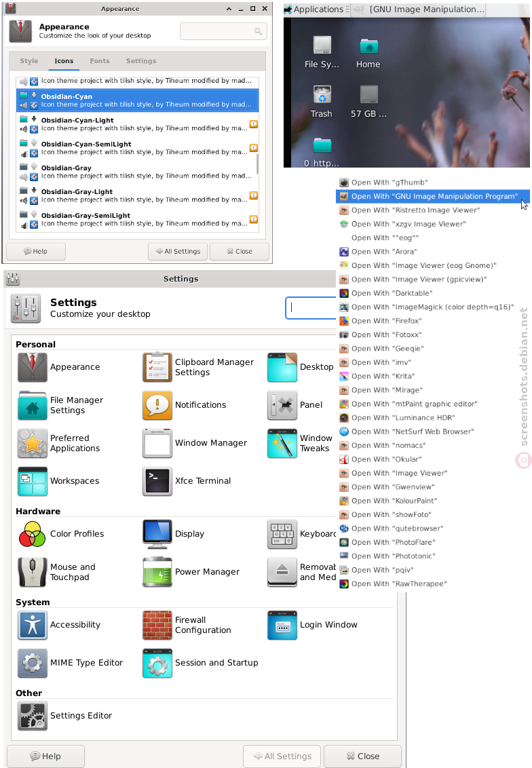Image resolution: width=532 pixels, height=768 pixels.
Task: Open the Firewall Configuration icon
Action: [157, 625]
